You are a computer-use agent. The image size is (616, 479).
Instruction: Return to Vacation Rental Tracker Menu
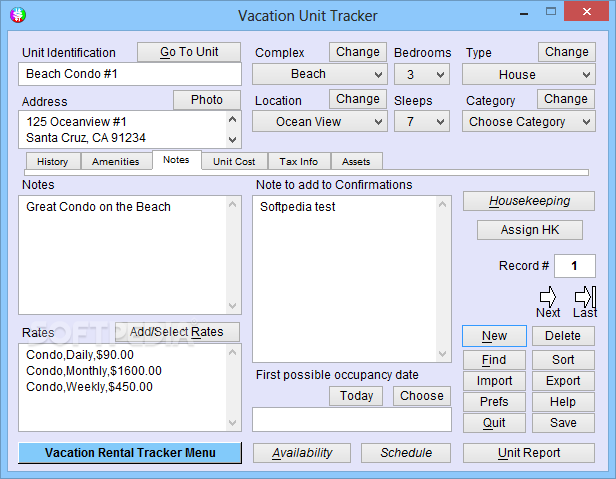(x=130, y=453)
